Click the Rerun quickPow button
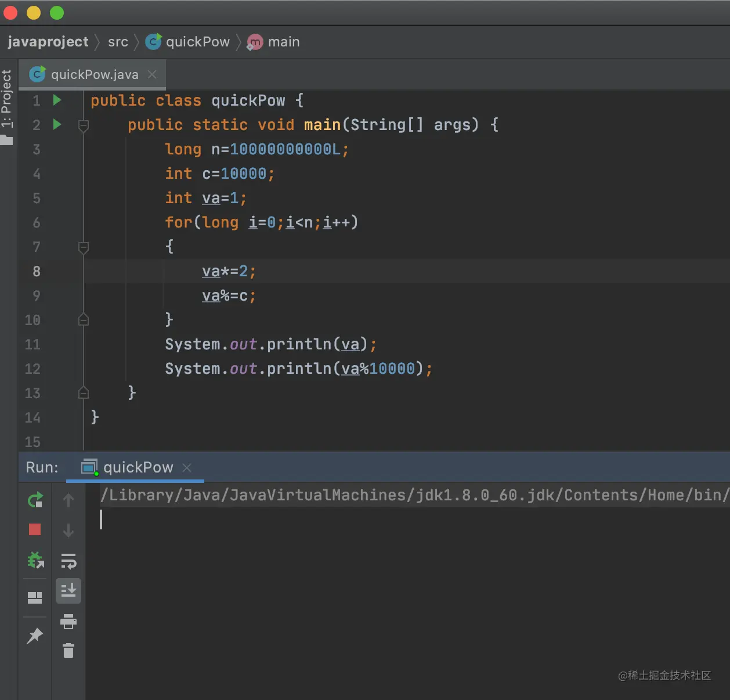This screenshot has height=700, width=730. 35,500
